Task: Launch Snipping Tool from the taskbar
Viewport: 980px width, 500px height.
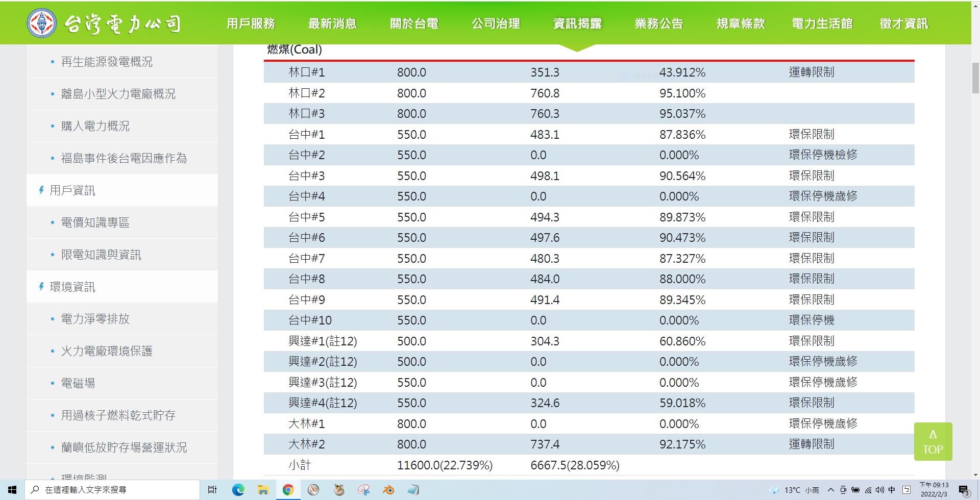Action: (363, 490)
